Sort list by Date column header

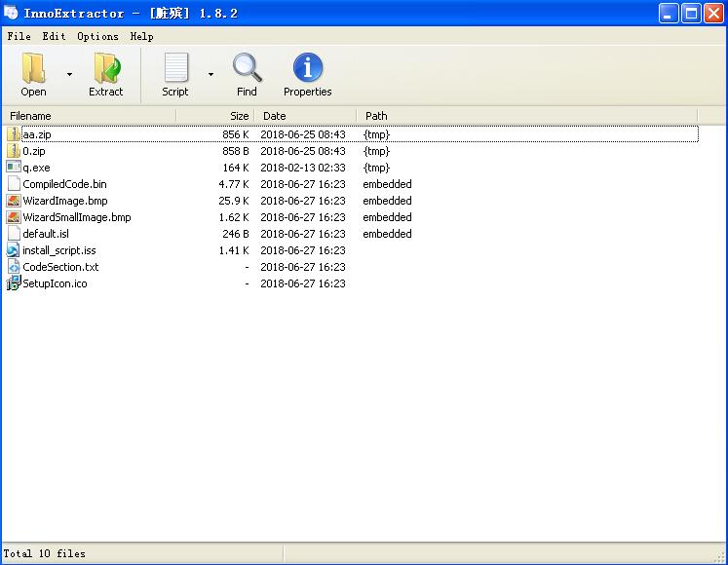click(305, 116)
